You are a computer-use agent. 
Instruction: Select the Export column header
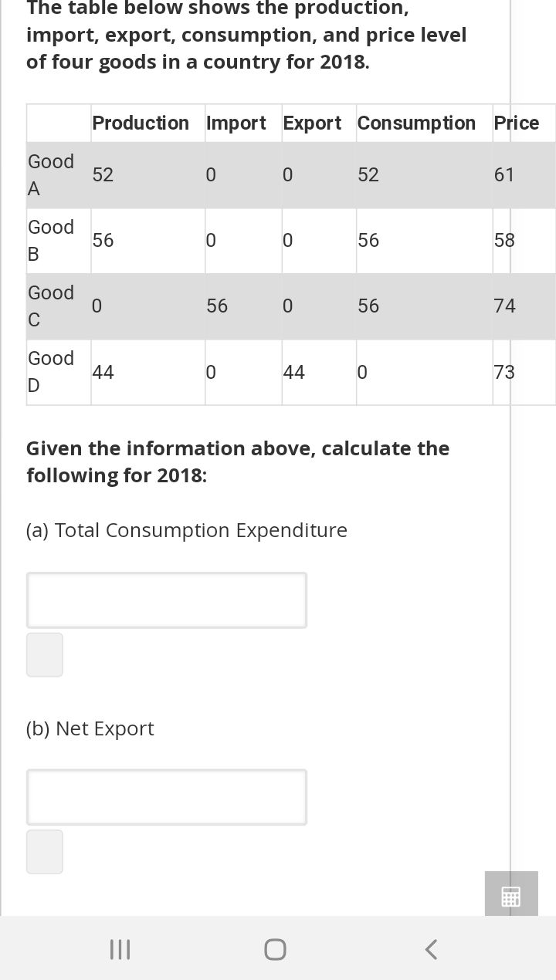pyautogui.click(x=313, y=123)
